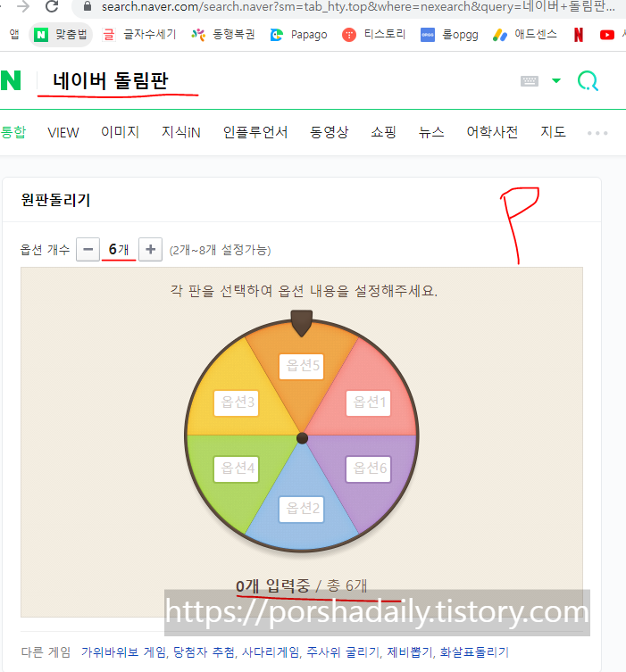Click the green Naver logo
626x672 pixels.
[11, 80]
